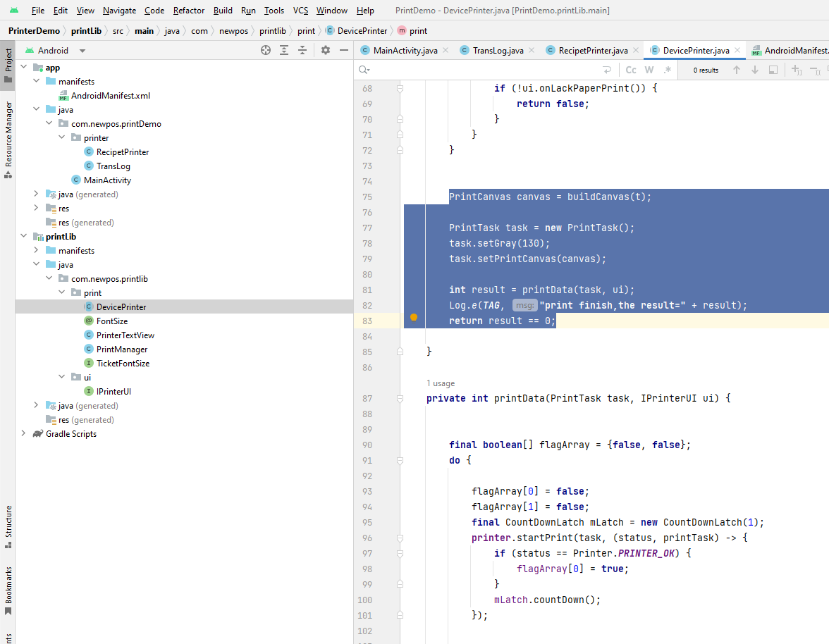This screenshot has height=644, width=829.
Task: Open the Refactor menu
Action: (188, 11)
